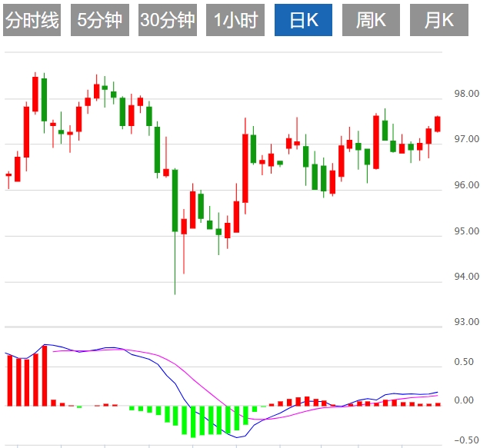Click the 97.00 price axis label
This screenshot has width=490, height=448.
pos(467,139)
